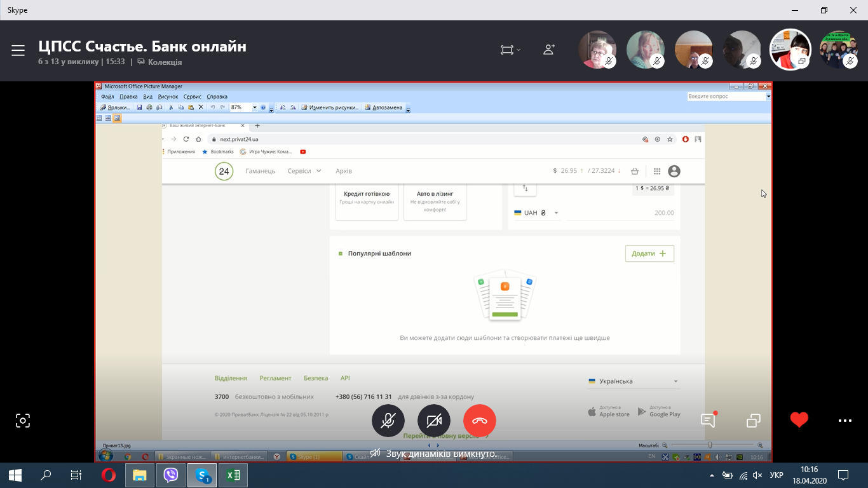The width and height of the screenshot is (868, 488).
Task: Open the Гаманець tab
Action: [x=261, y=171]
